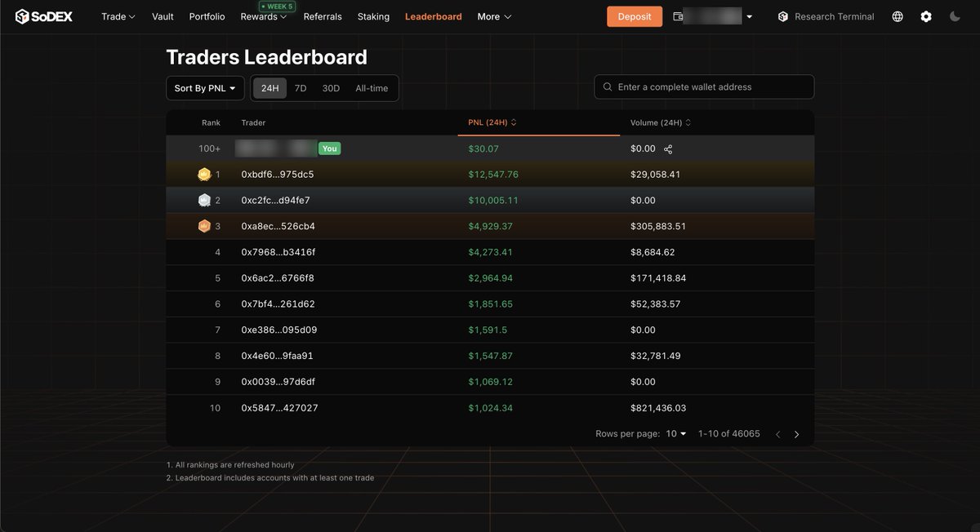Open the settings gear icon
Viewport: 980px width, 532px height.
(x=926, y=16)
